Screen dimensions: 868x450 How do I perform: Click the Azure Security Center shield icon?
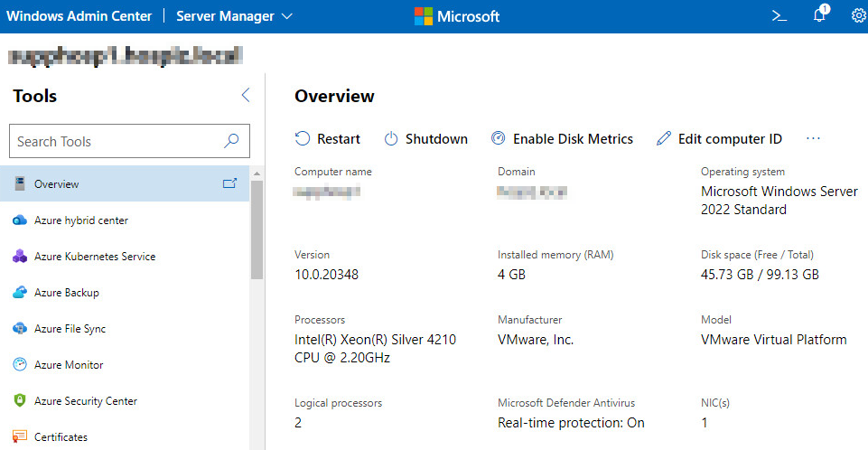tap(19, 400)
